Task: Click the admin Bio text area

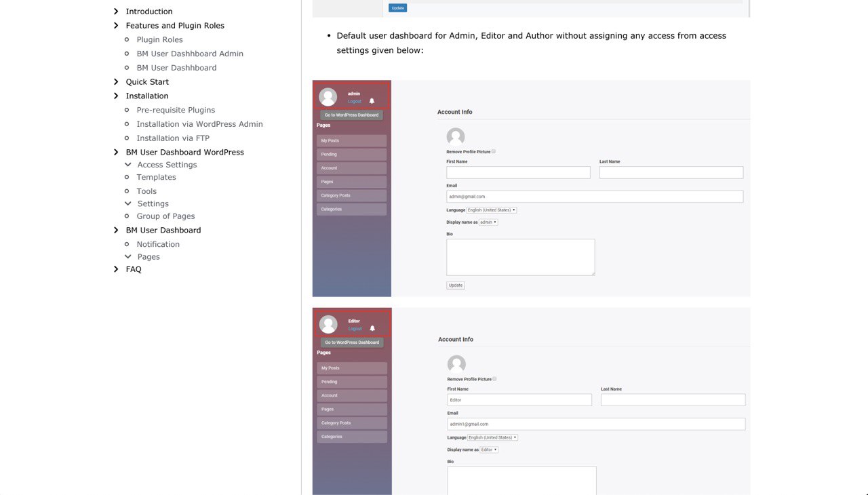Action: pyautogui.click(x=521, y=257)
